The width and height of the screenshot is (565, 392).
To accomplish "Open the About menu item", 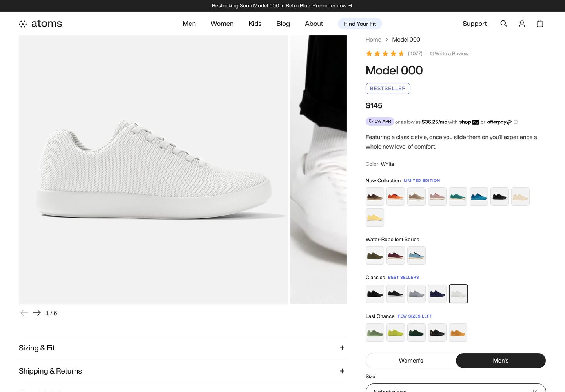I will 314,24.
